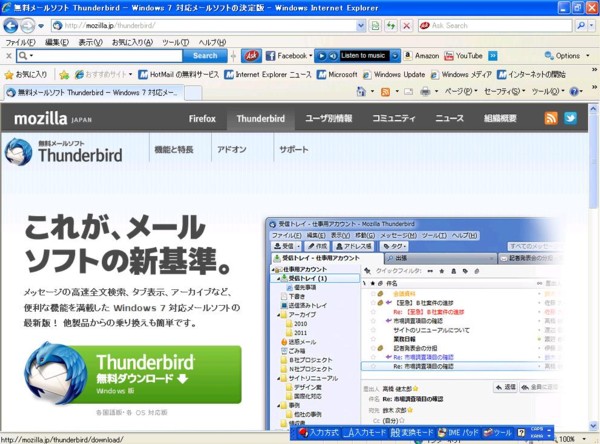Click the mozilla JAPAN logo
This screenshot has width=600, height=444.
click(x=53, y=119)
